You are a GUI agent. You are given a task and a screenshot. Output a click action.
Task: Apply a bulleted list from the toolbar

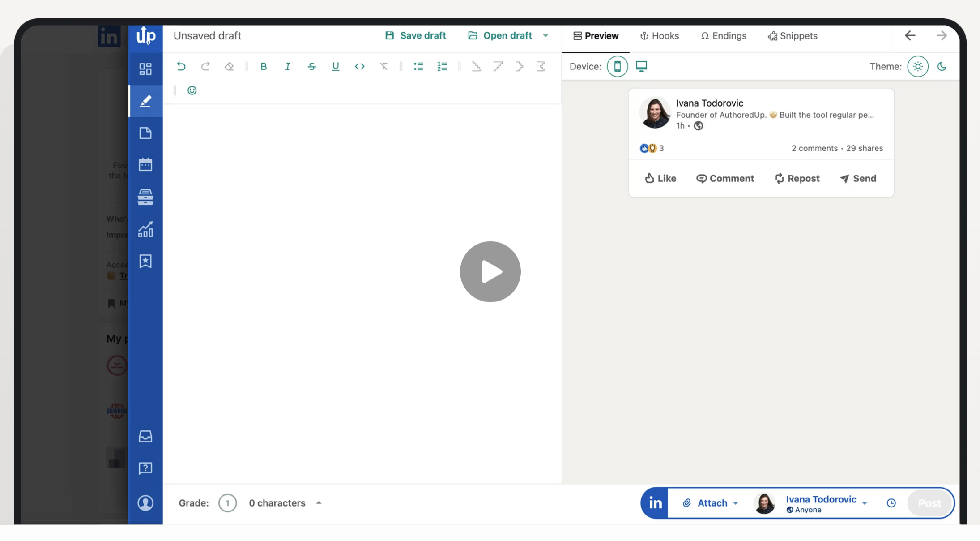click(x=418, y=66)
